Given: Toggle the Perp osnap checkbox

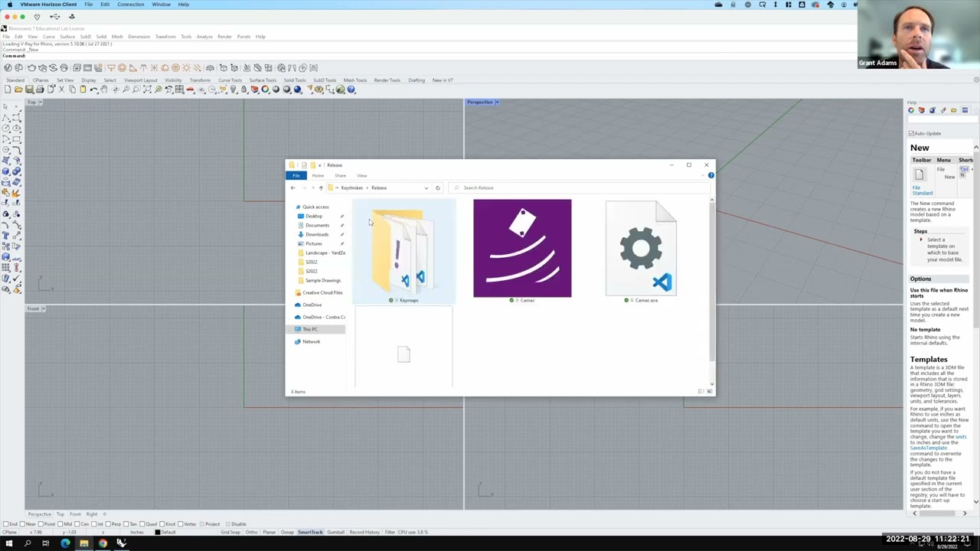Looking at the screenshot, I should point(109,524).
